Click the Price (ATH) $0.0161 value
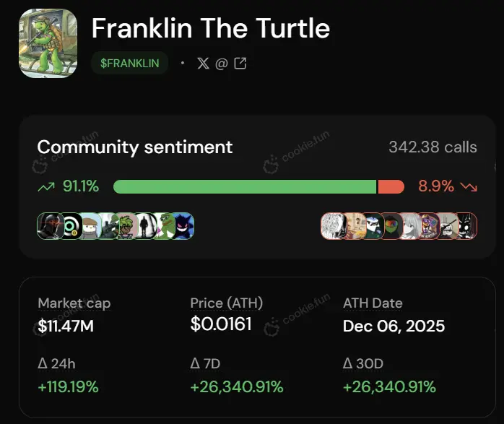This screenshot has height=424, width=504. (221, 325)
